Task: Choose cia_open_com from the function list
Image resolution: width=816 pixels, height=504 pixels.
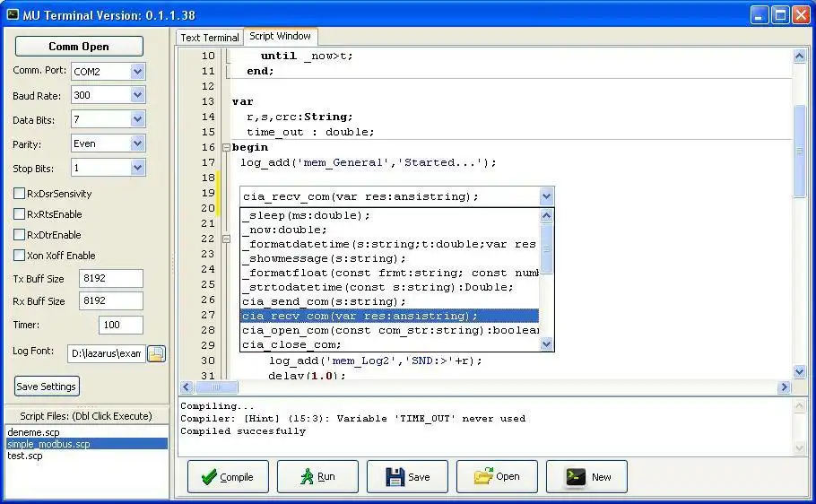Action: [x=390, y=330]
